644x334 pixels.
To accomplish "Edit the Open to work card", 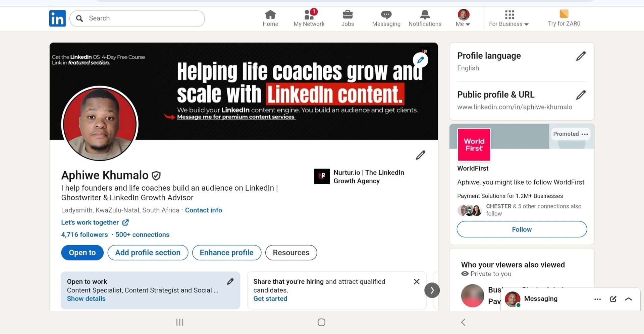I will [x=230, y=281].
